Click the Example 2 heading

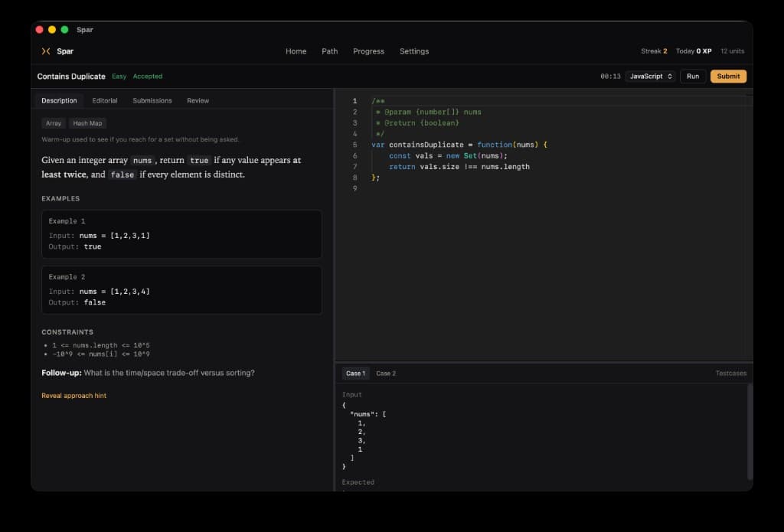click(x=67, y=277)
